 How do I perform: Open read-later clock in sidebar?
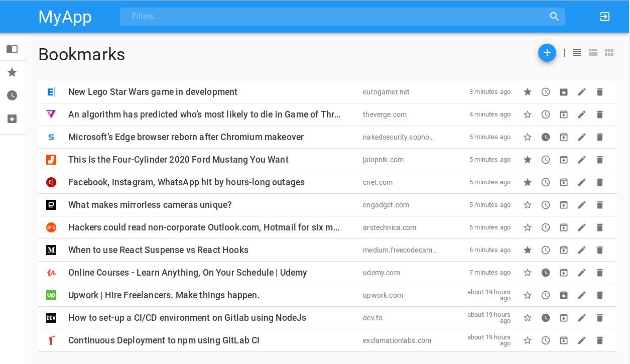click(x=12, y=95)
